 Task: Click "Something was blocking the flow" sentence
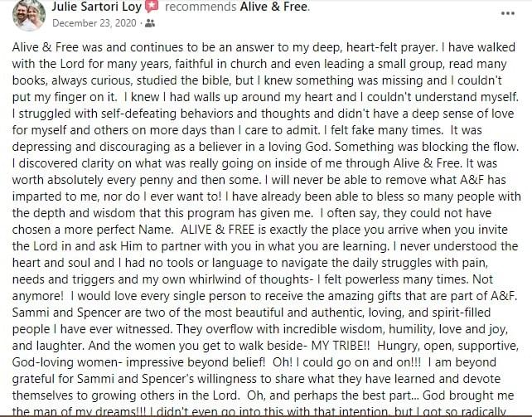[427, 147]
